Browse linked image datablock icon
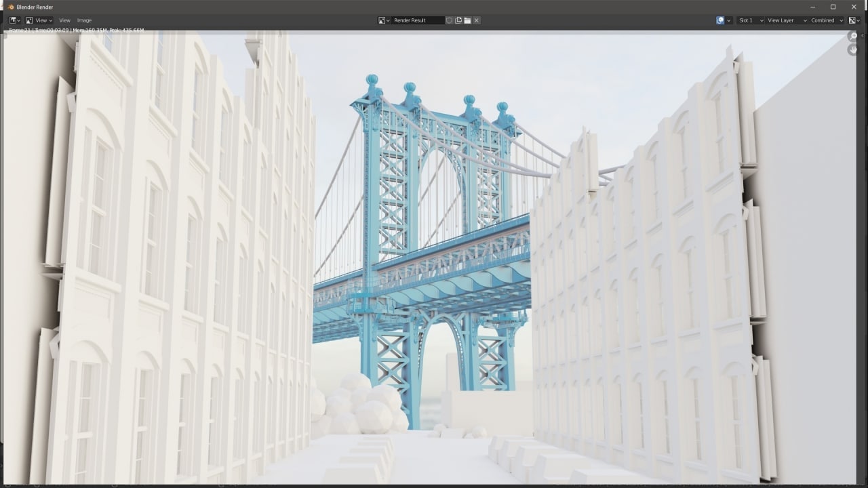The image size is (868, 488). 384,20
